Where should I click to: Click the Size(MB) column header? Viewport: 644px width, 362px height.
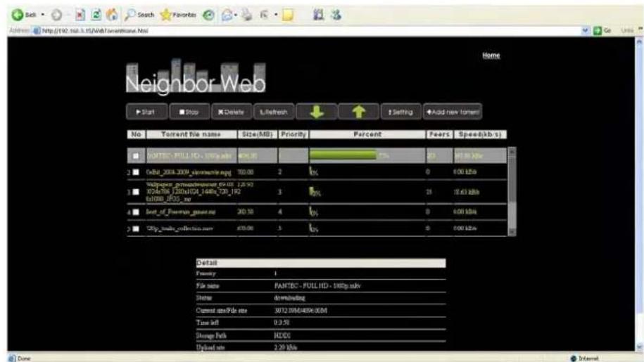coord(258,134)
